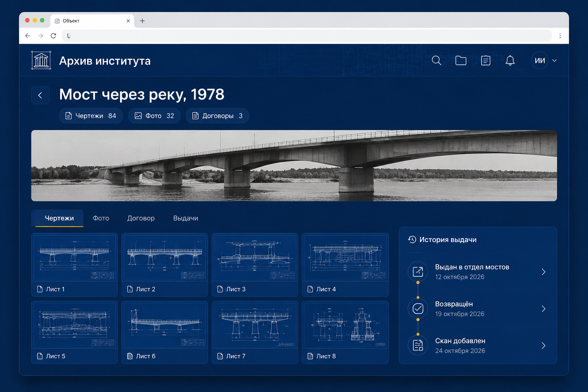Open the Лист 4 drawing thumbnail
The image size is (588, 392).
point(345,265)
